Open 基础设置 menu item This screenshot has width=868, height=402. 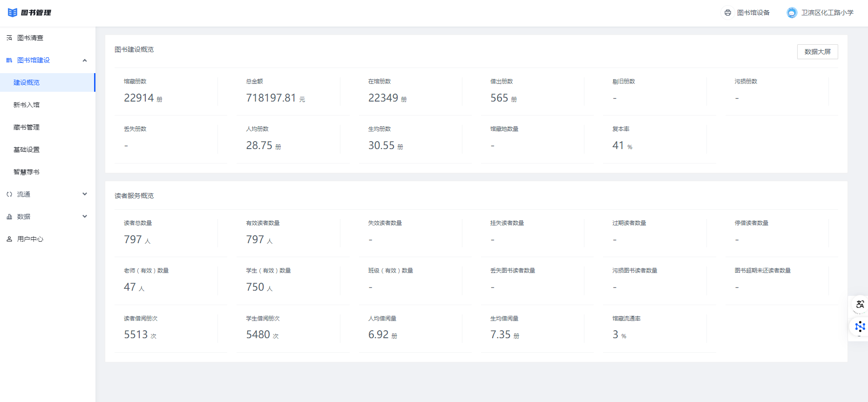pos(27,150)
